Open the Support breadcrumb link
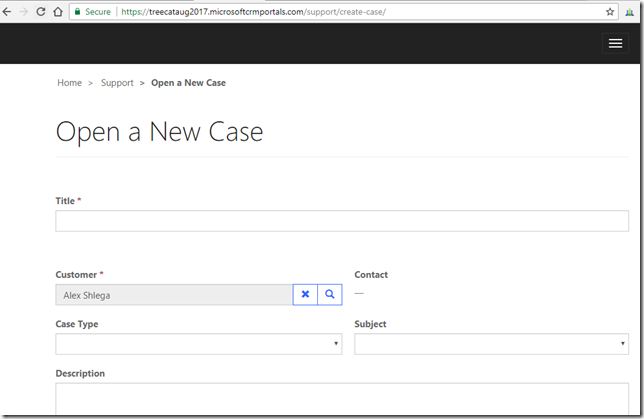 point(117,83)
